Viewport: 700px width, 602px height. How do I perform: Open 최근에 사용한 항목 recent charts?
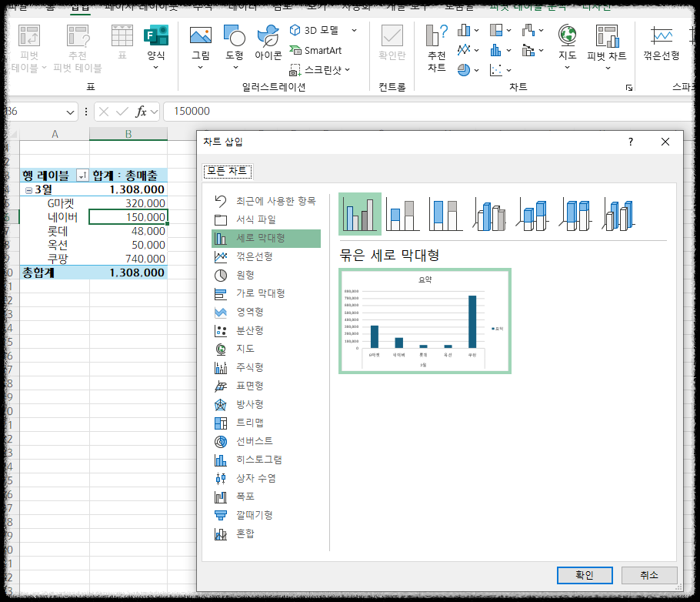click(266, 201)
